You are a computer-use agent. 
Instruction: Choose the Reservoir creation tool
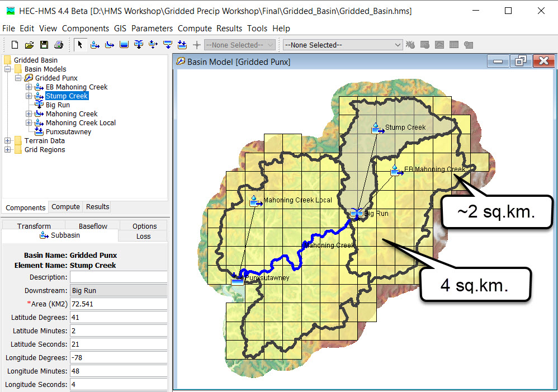click(124, 45)
